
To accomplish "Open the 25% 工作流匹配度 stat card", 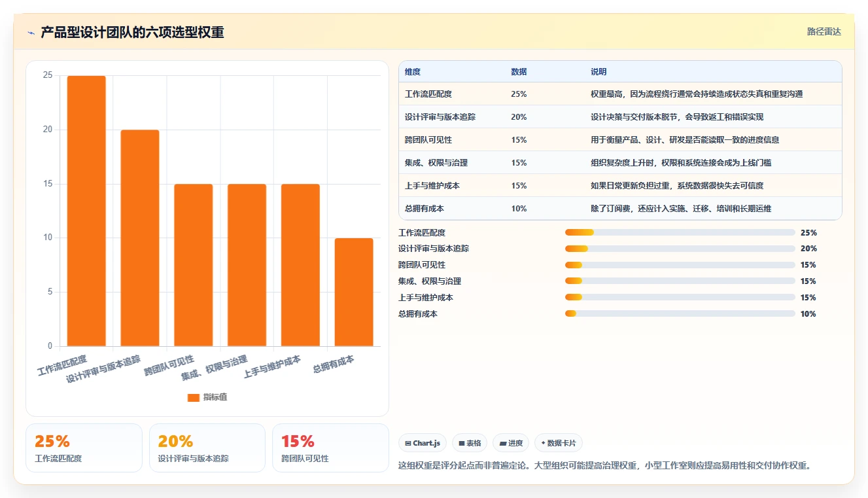I will coord(84,448).
